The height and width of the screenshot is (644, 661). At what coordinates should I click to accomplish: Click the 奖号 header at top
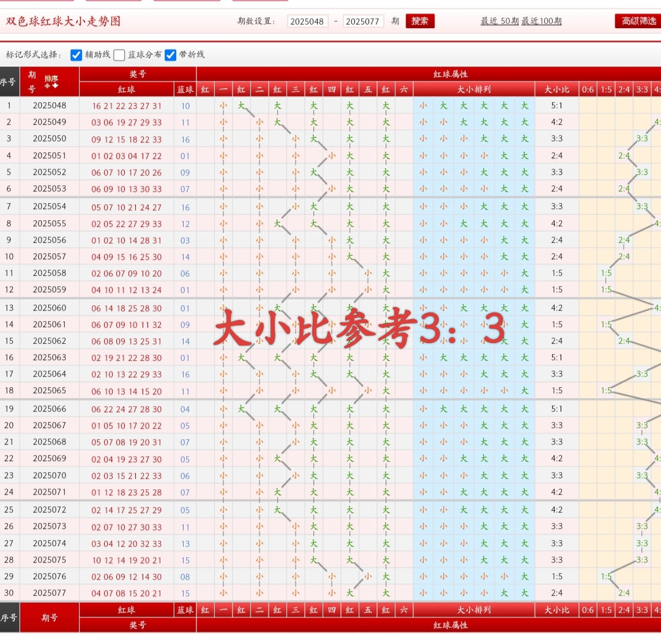(x=138, y=74)
